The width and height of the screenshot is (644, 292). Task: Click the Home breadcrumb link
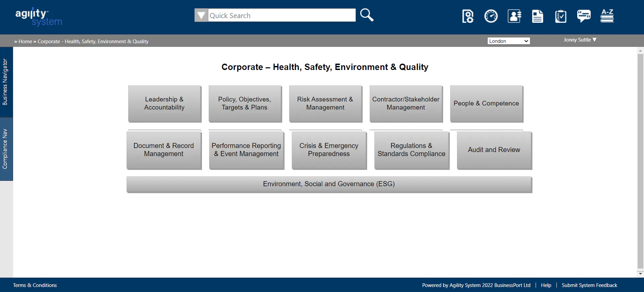tap(25, 42)
